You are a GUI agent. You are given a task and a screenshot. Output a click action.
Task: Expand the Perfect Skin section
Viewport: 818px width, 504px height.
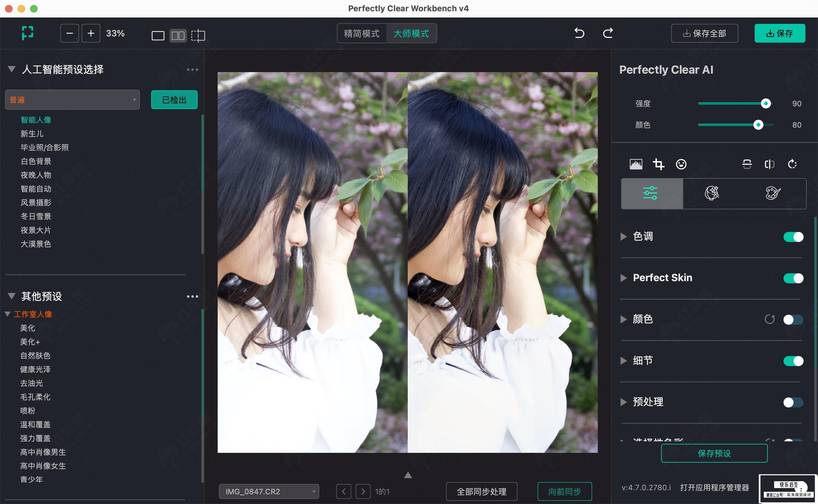(623, 278)
